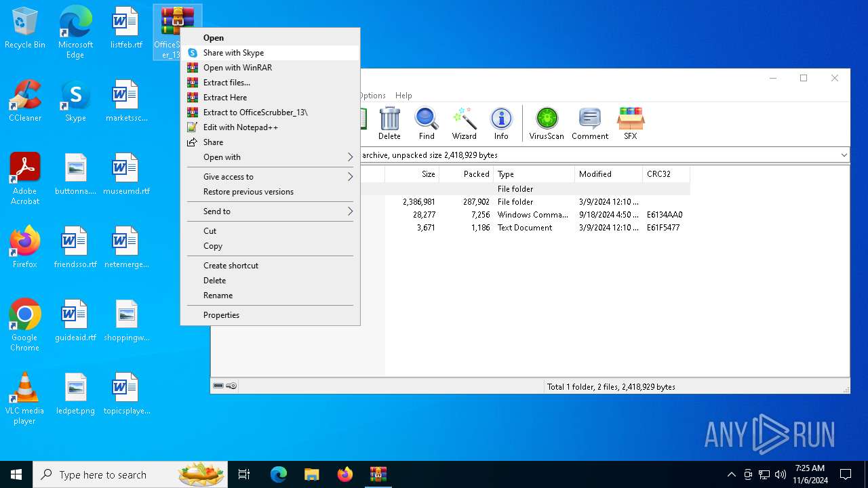Select Properties in the context menu

pos(221,315)
